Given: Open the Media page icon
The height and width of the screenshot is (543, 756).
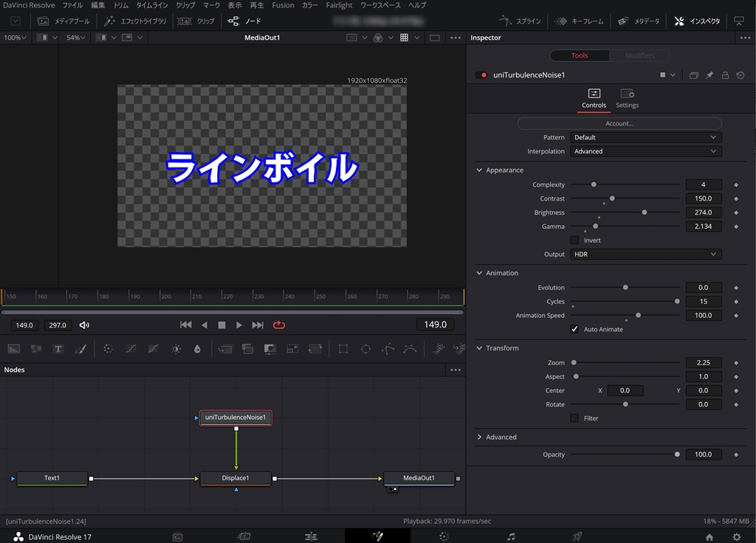Looking at the screenshot, I should click(177, 537).
